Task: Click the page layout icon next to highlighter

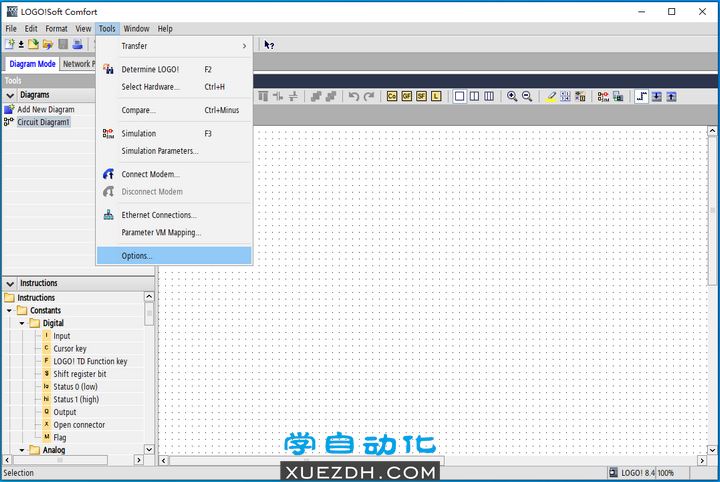Action: point(565,96)
